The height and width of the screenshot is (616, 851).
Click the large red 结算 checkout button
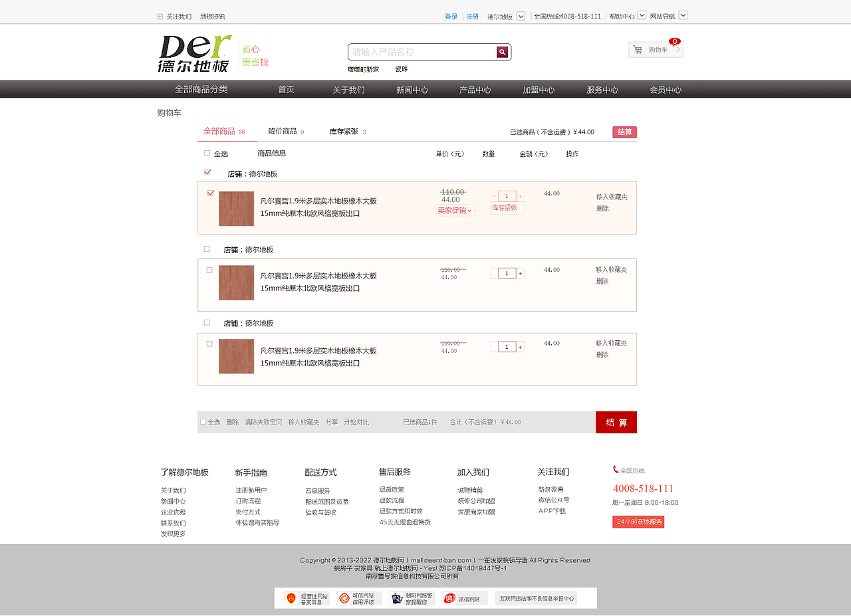pos(616,422)
